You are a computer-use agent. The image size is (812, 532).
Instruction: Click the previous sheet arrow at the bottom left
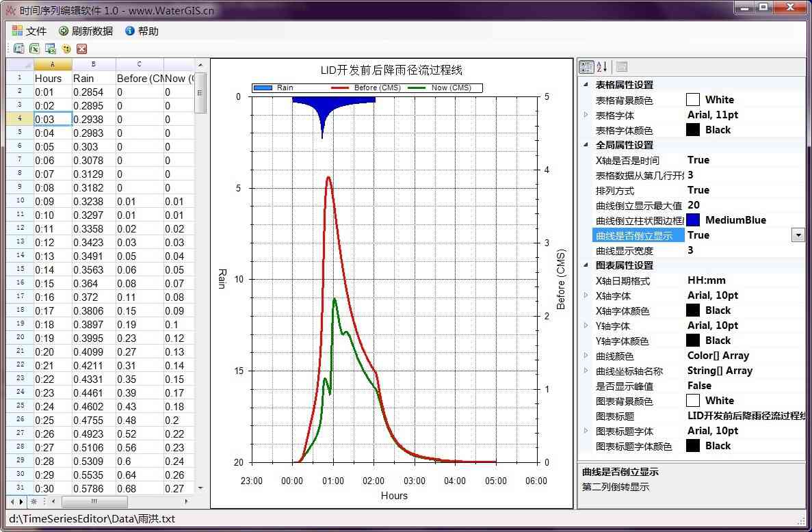tap(12, 501)
